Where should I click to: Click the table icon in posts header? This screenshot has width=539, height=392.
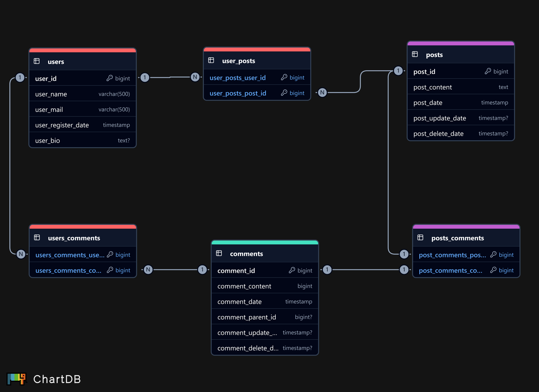point(415,54)
